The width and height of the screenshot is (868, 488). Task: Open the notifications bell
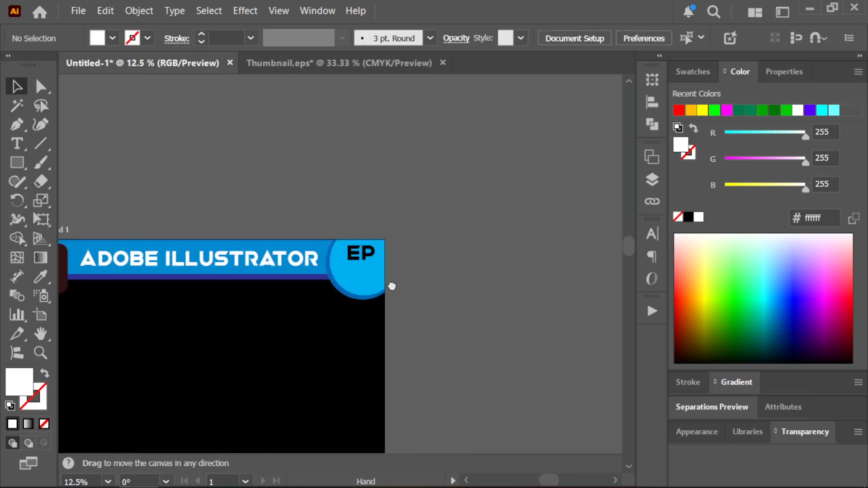(x=689, y=11)
